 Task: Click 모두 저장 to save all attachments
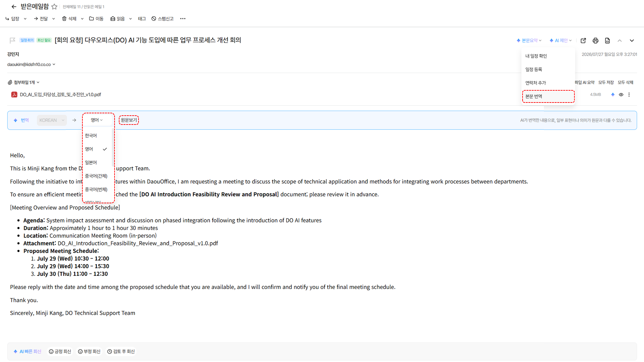pos(606,82)
